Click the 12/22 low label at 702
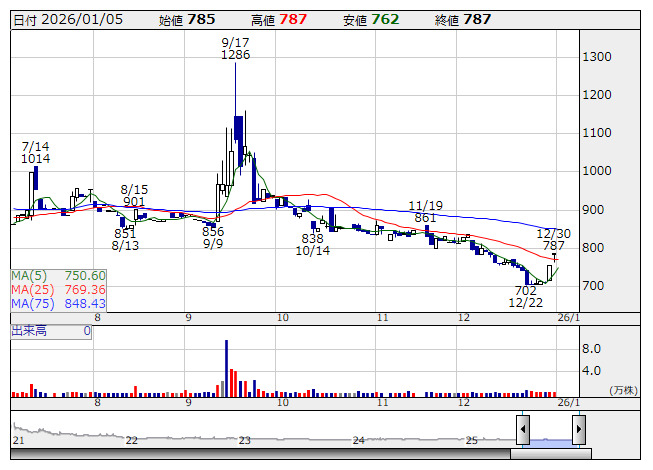 525,295
